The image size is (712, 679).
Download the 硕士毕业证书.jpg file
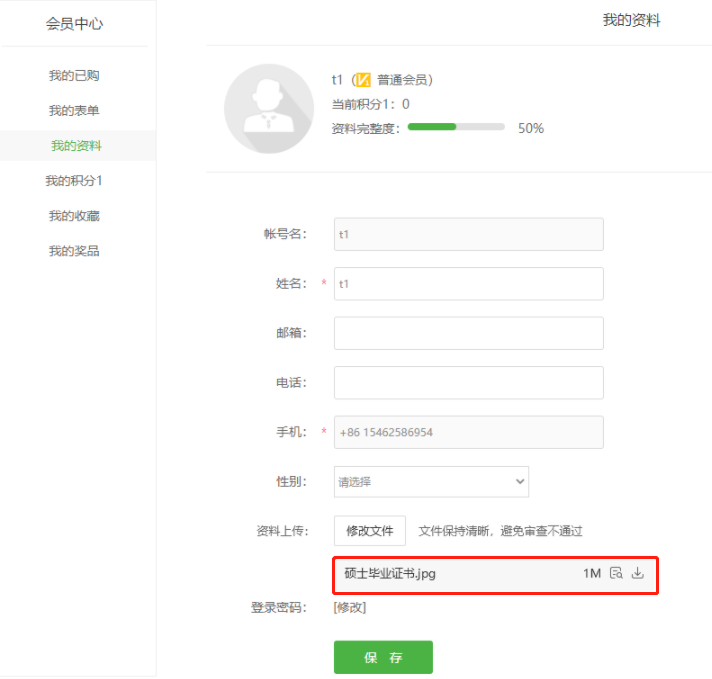638,573
